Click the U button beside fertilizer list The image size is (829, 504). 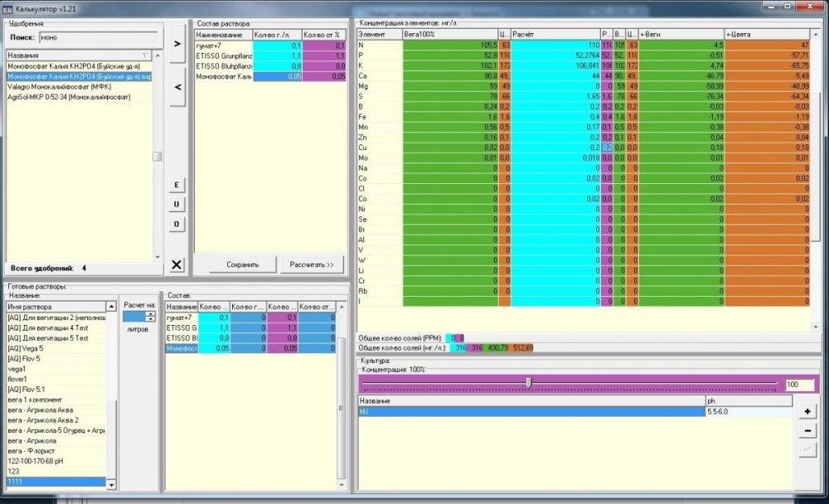[177, 204]
